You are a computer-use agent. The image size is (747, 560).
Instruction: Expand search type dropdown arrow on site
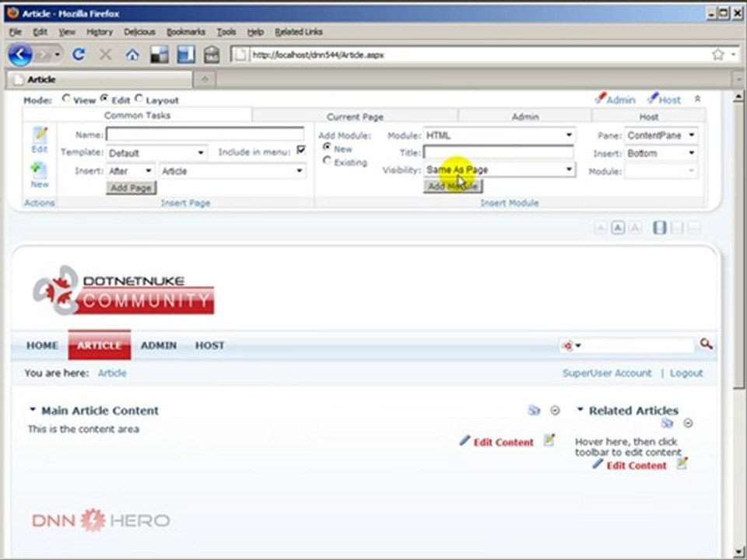tap(578, 345)
